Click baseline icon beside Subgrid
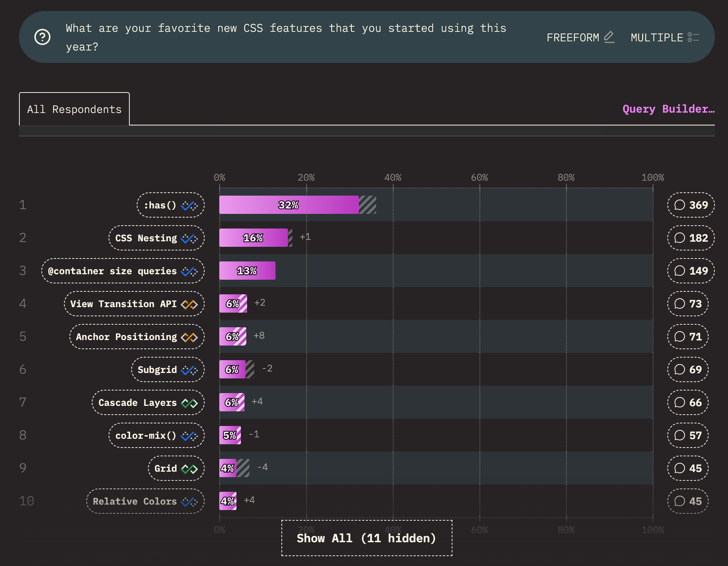728x566 pixels. tap(189, 370)
